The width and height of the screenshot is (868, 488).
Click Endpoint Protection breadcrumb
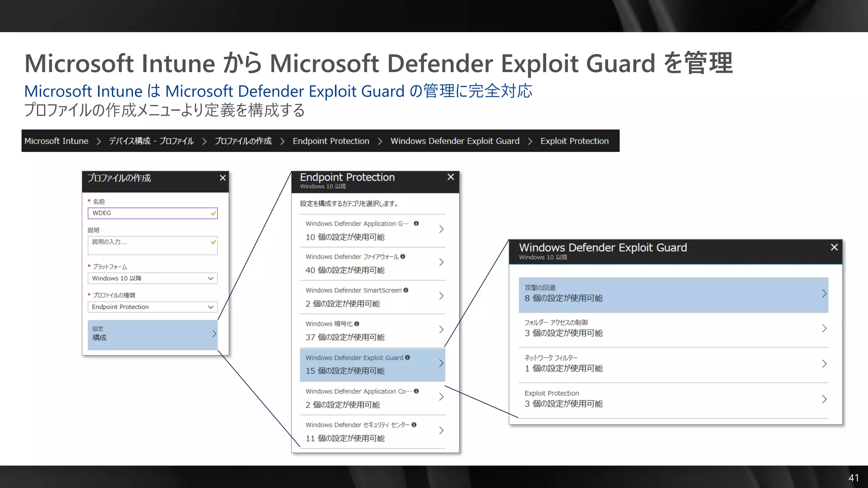[x=331, y=141]
